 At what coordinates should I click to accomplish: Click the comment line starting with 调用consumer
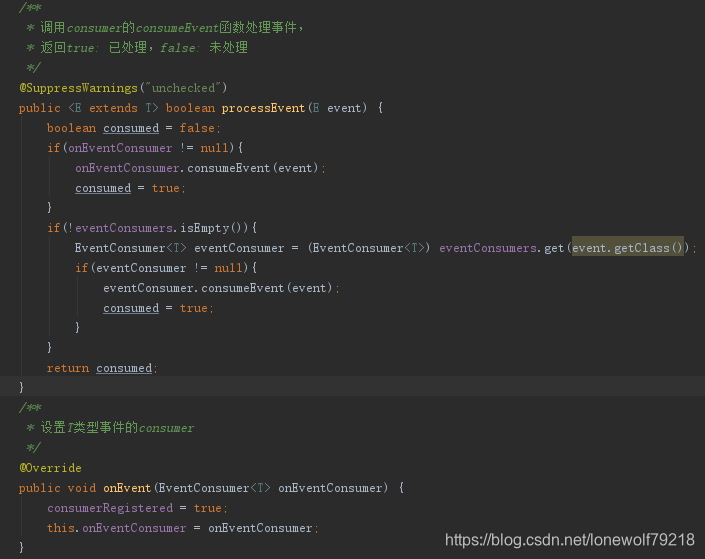click(165, 27)
